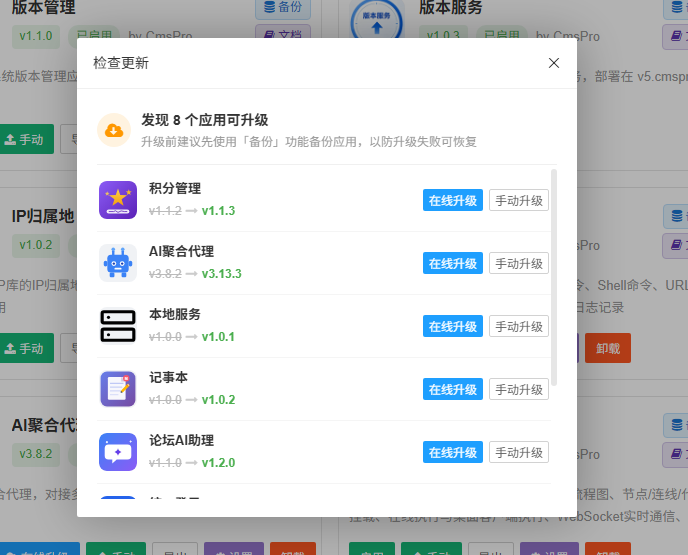This screenshot has height=555, width=688.
Task: Click the new version v1.2.0 text
Action: [219, 463]
